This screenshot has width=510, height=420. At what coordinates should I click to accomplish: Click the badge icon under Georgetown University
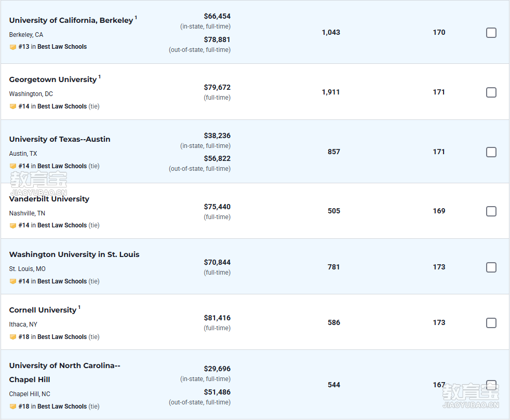click(13, 106)
